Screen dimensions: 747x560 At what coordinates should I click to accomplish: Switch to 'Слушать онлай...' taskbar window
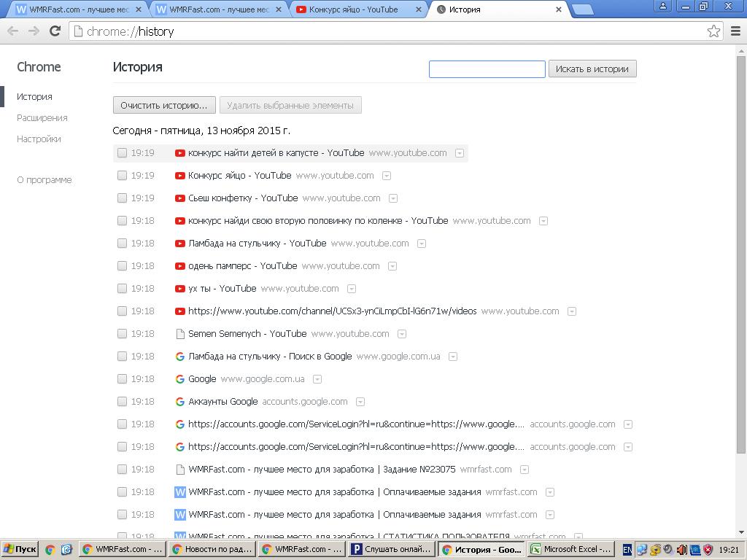(x=392, y=550)
